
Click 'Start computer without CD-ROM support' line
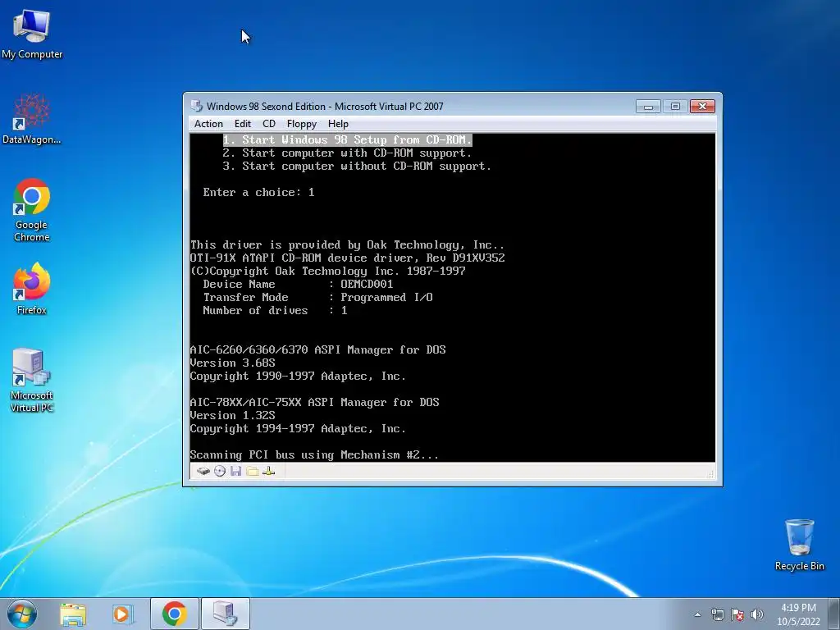pyautogui.click(x=357, y=166)
